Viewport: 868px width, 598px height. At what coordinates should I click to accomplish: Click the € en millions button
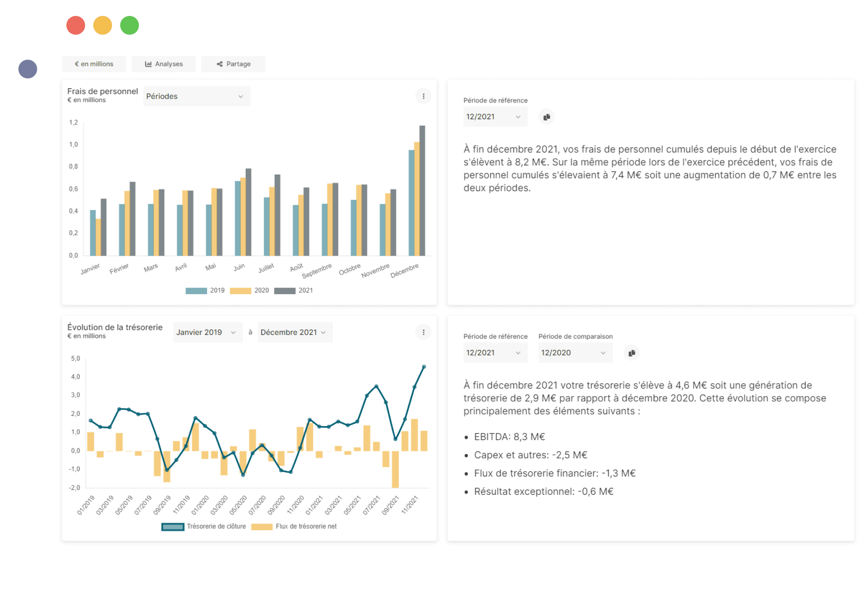[x=94, y=64]
